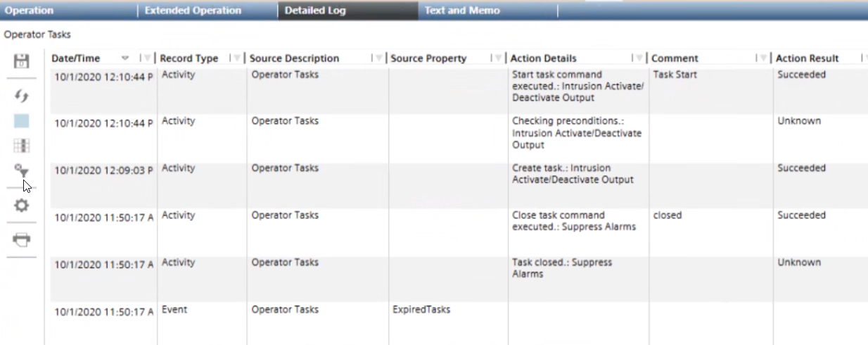
Task: Open Date/Time column filter funnel
Action: click(x=148, y=58)
